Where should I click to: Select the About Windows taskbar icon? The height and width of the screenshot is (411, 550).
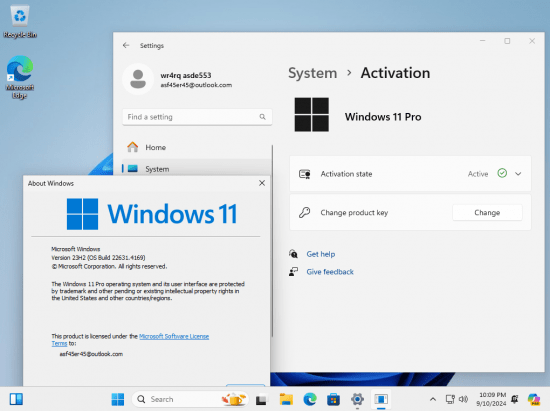(381, 399)
